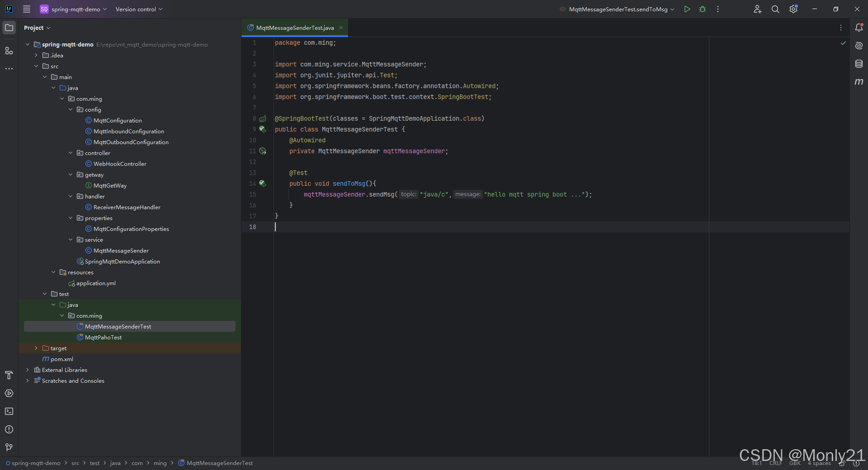Open Code With Me user icon

pyautogui.click(x=758, y=9)
